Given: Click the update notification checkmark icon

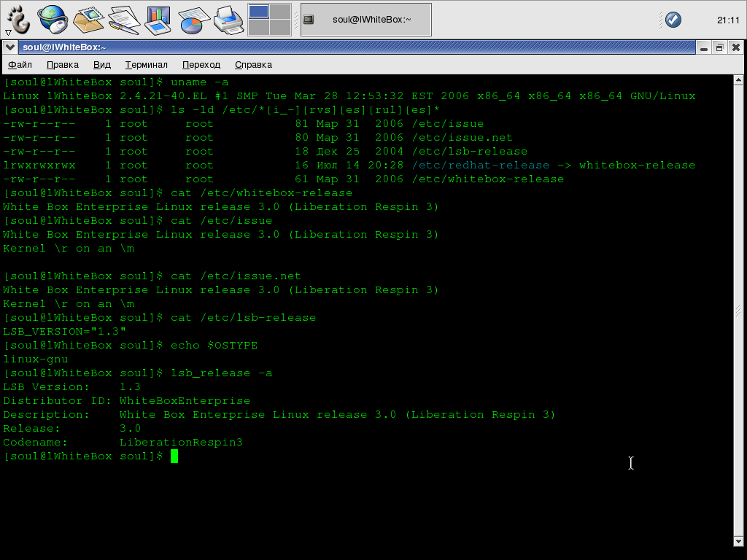Looking at the screenshot, I should click(673, 20).
